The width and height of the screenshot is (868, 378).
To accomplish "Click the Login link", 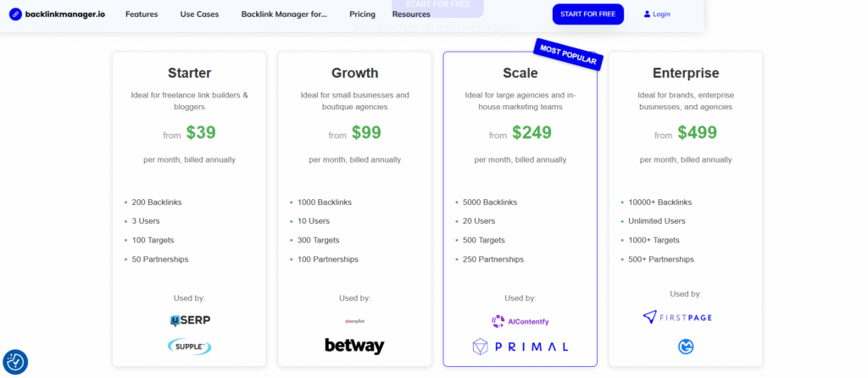I will coord(657,14).
